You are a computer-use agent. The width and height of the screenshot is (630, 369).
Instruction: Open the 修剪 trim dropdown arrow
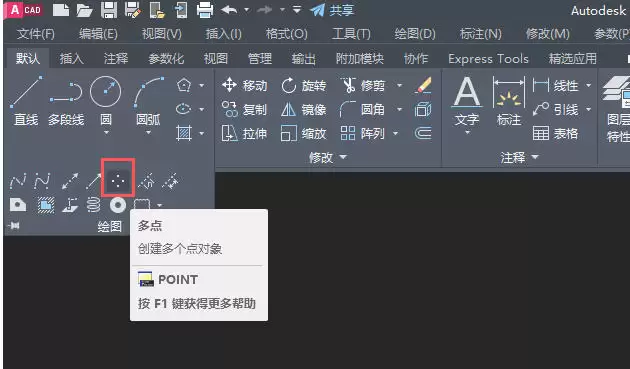pos(399,85)
